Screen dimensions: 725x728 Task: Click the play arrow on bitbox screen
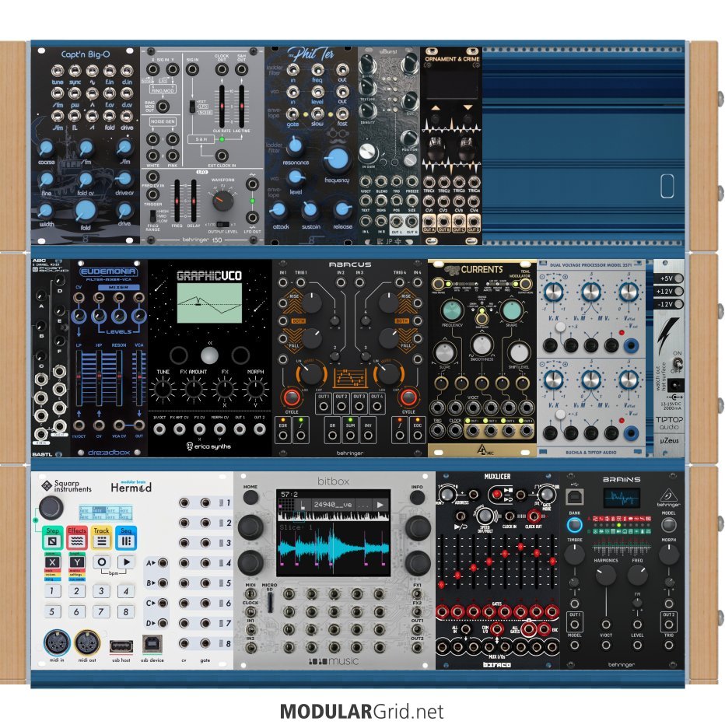(380, 505)
